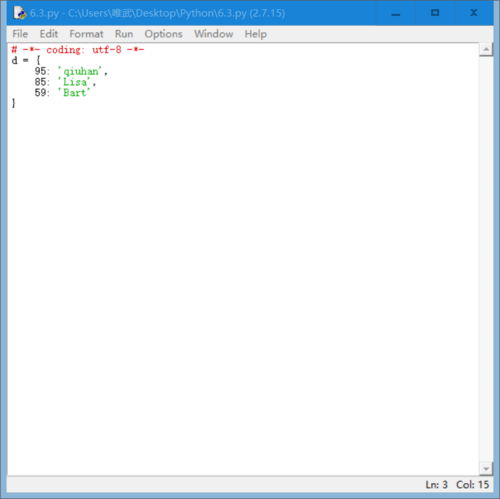Image resolution: width=500 pixels, height=499 pixels.
Task: Click the scrollbar up arrow
Action: point(486,50)
